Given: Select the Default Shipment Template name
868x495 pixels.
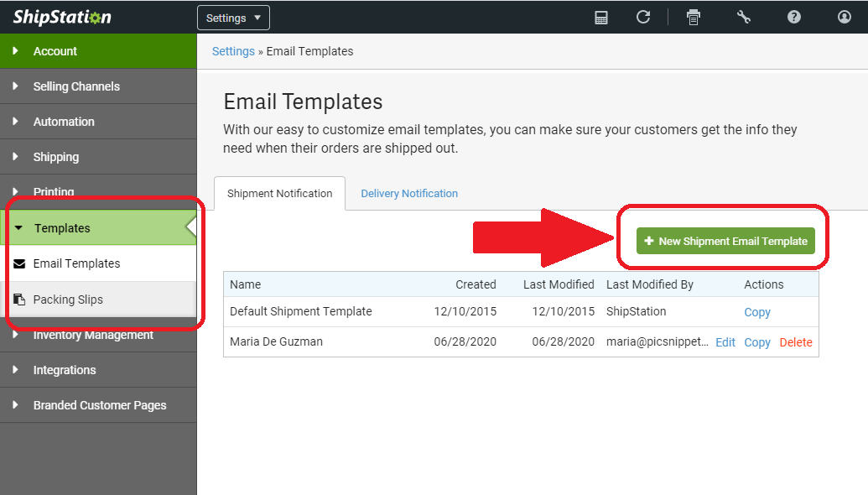Looking at the screenshot, I should pyautogui.click(x=300, y=311).
